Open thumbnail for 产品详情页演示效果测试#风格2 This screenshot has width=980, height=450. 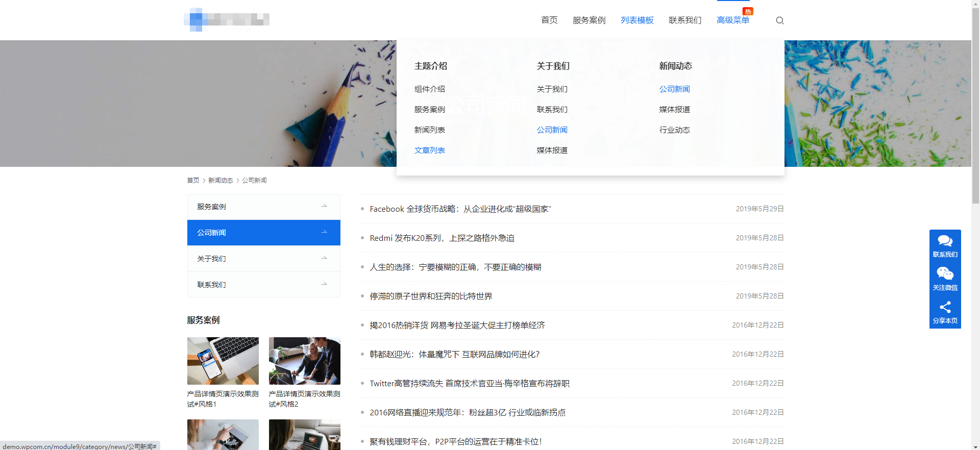coord(305,361)
